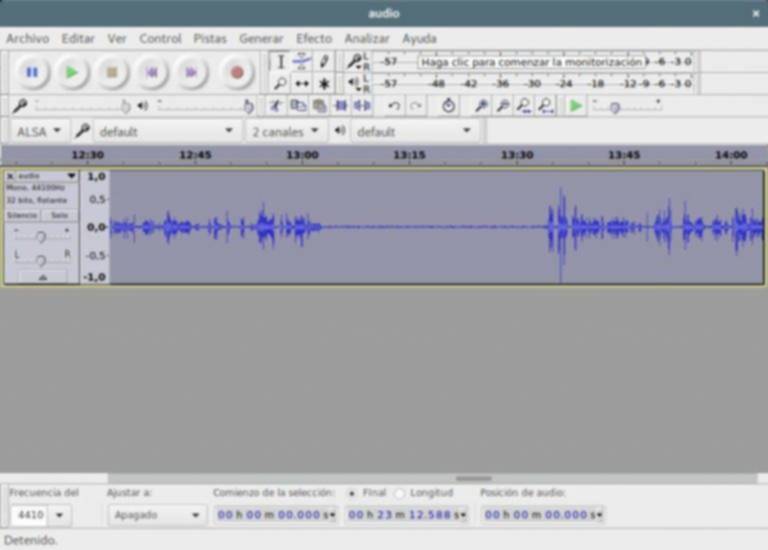This screenshot has width=768, height=550.
Task: Open the Archivo menu
Action: coord(27,39)
